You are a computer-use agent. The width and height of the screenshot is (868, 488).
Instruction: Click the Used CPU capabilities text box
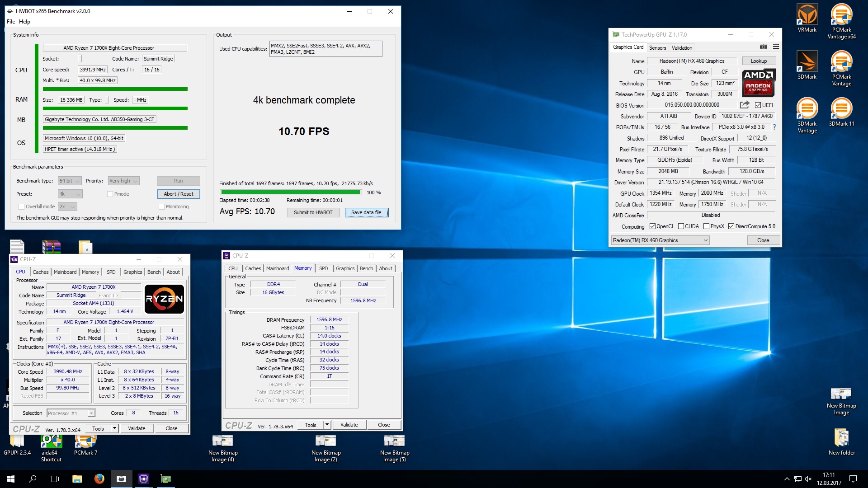(325, 49)
